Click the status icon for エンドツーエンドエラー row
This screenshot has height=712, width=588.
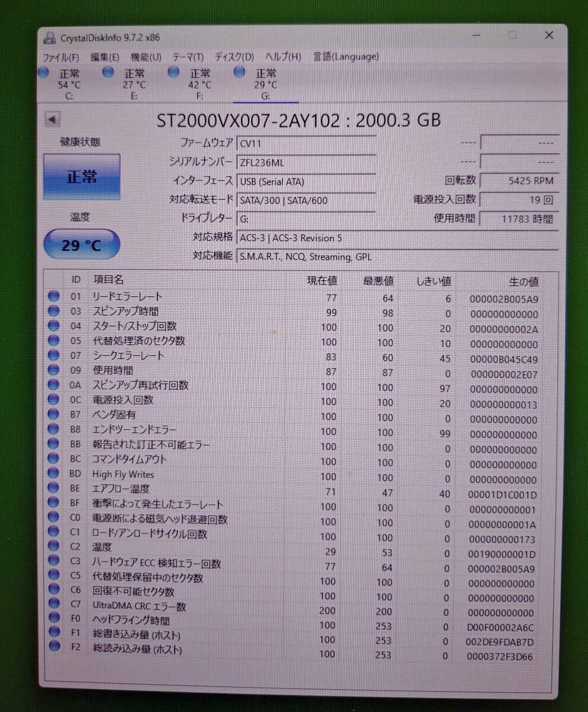tap(53, 429)
